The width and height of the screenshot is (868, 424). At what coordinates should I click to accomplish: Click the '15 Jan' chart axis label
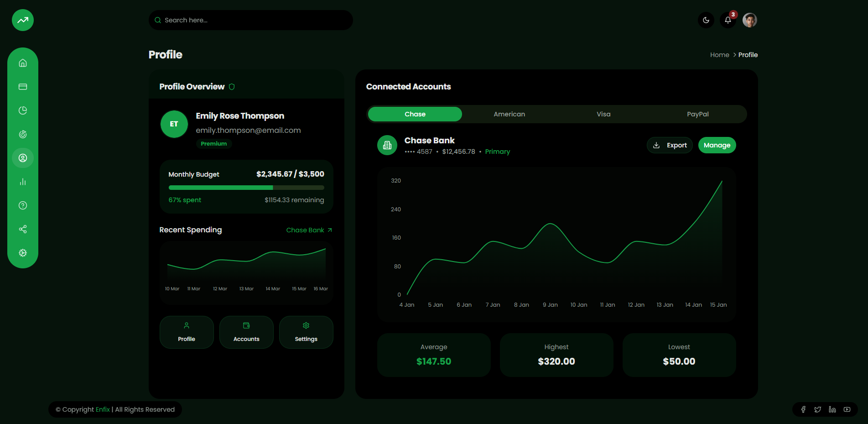[x=718, y=305]
